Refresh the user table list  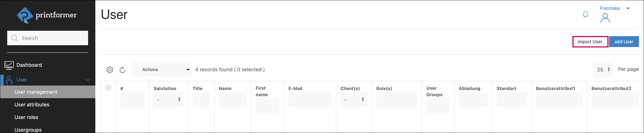click(x=122, y=70)
